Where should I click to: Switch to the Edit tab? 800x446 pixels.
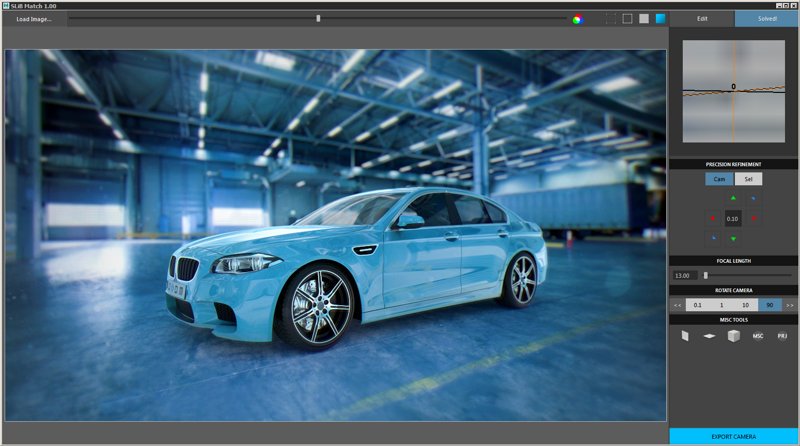click(702, 19)
